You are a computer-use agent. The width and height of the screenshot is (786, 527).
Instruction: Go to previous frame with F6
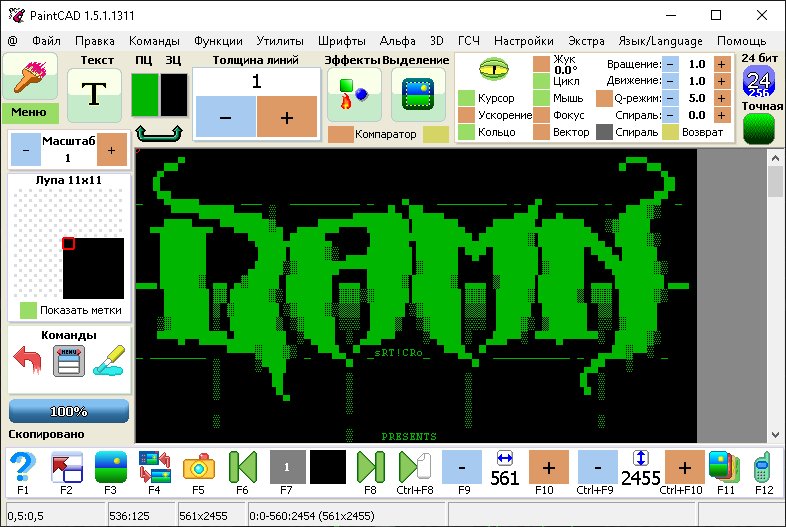243,467
